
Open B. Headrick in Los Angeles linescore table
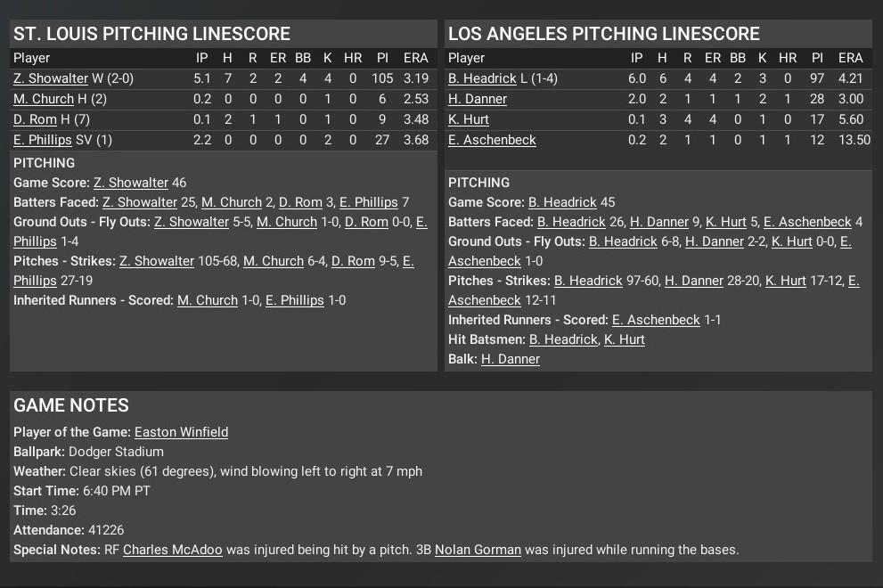(482, 78)
